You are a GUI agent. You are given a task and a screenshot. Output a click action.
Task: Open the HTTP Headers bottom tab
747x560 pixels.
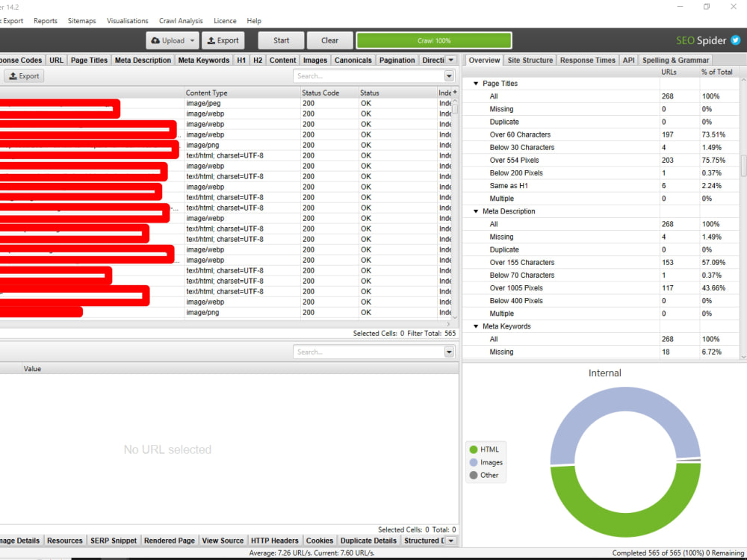(274, 541)
